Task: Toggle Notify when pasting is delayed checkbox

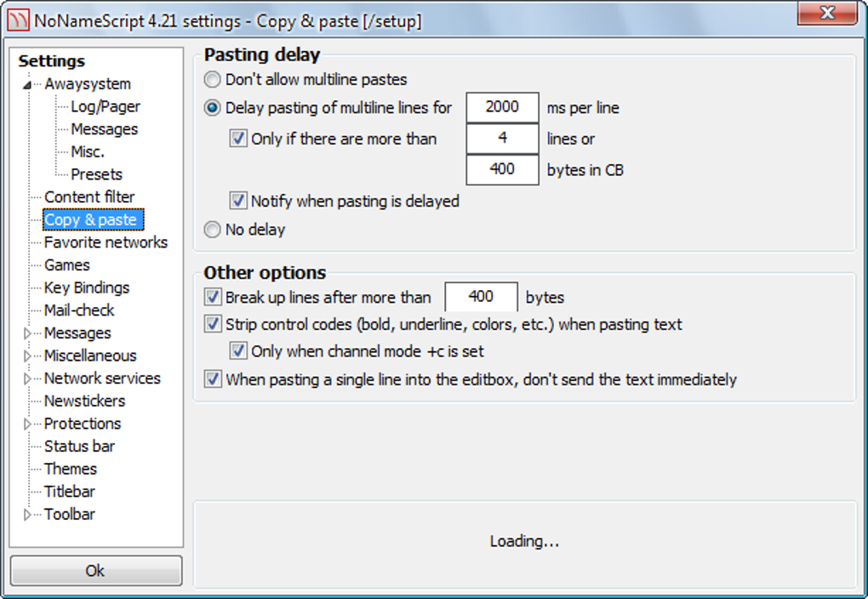Action: point(238,201)
